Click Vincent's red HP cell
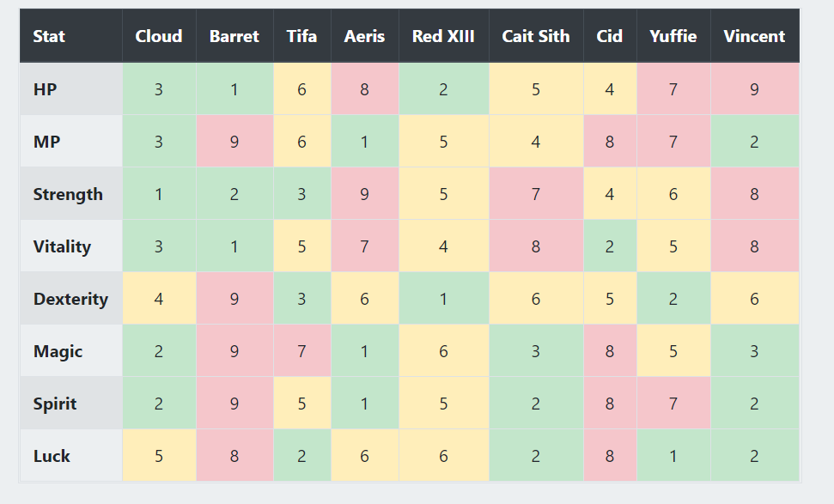 tap(754, 89)
